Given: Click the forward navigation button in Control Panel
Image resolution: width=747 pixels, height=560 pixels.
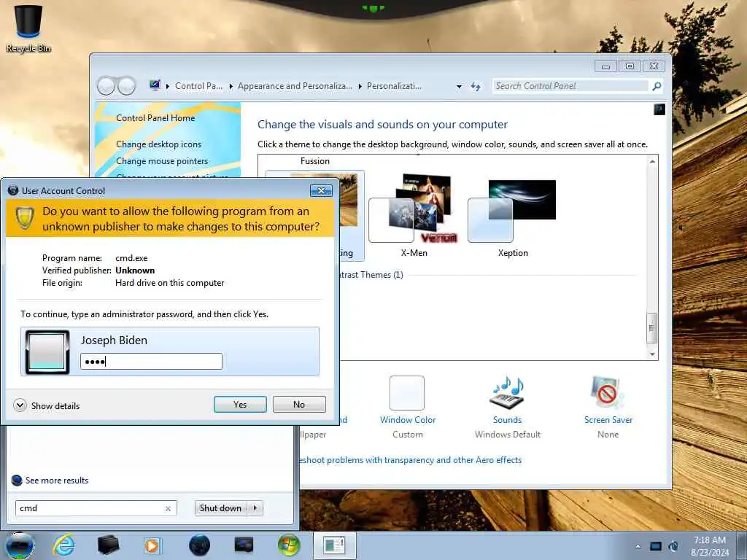Looking at the screenshot, I should click(x=127, y=86).
